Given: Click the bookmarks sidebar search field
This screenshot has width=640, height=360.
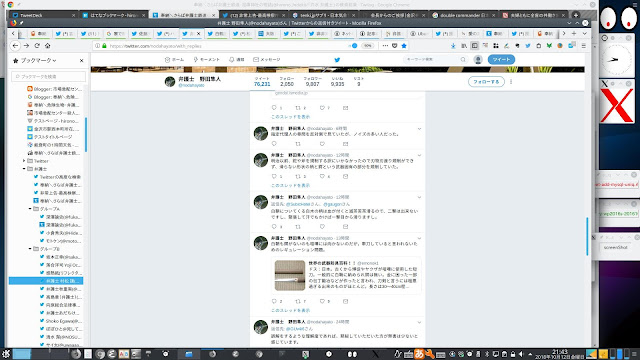Looking at the screenshot, I should (49, 76).
